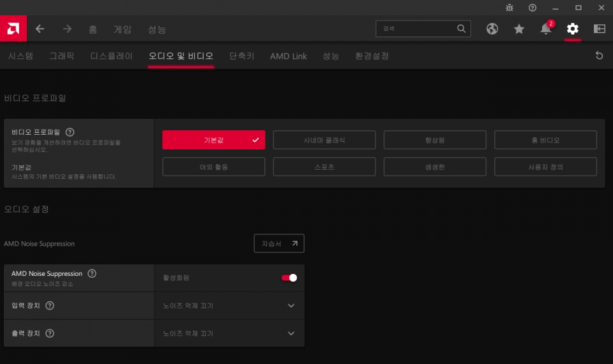Expand 출력 장치 noise suppression dropdown
The width and height of the screenshot is (613, 364).
pyautogui.click(x=229, y=333)
